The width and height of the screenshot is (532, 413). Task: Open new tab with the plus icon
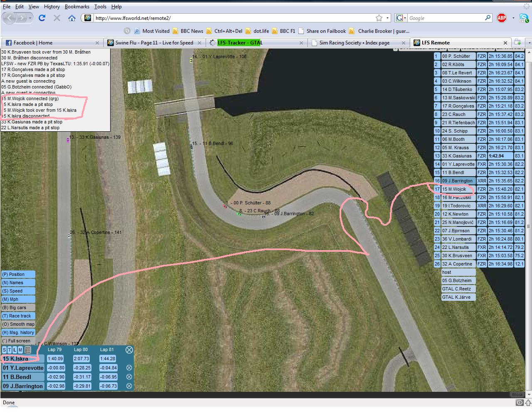pos(518,42)
